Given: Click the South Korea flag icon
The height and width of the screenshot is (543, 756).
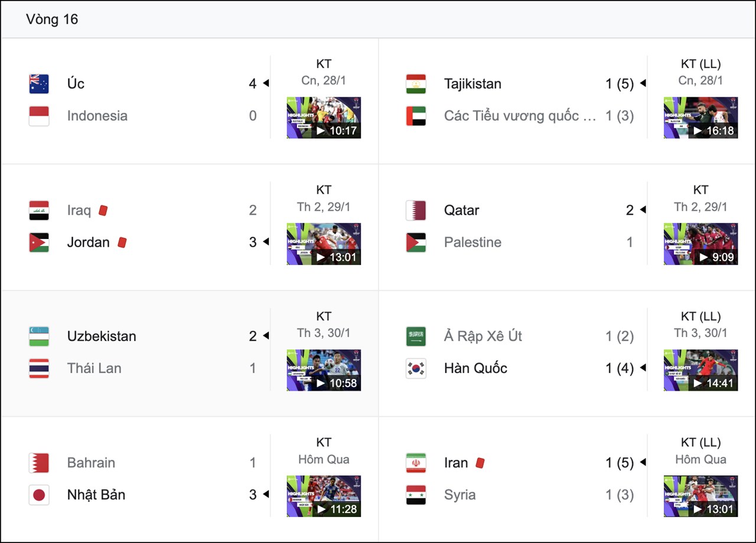Looking at the screenshot, I should [x=416, y=368].
